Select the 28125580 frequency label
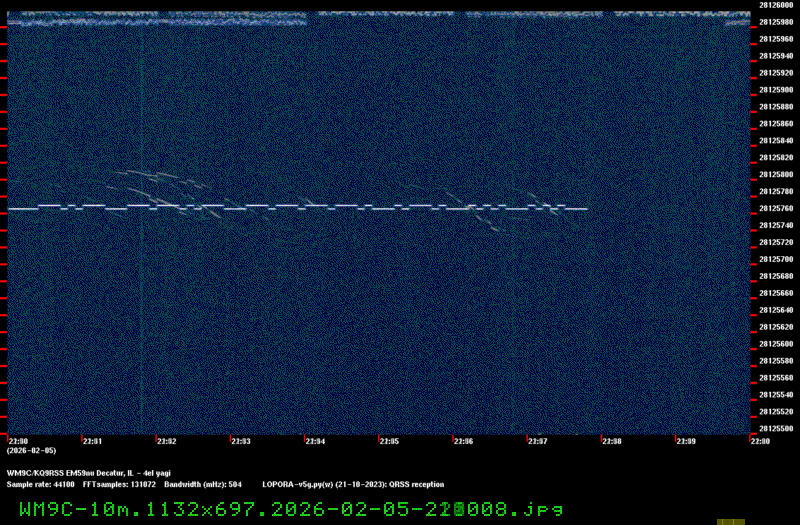The height and width of the screenshot is (525, 800). pos(776,361)
